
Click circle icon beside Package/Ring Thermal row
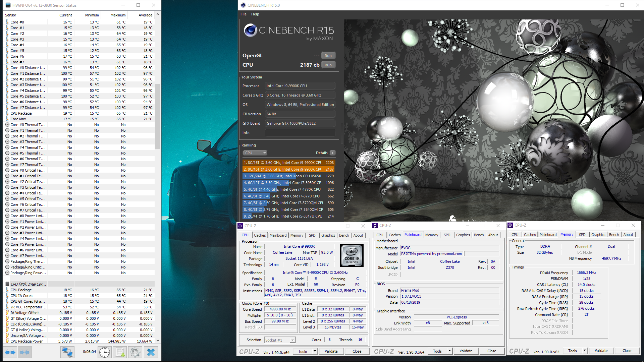point(7,261)
